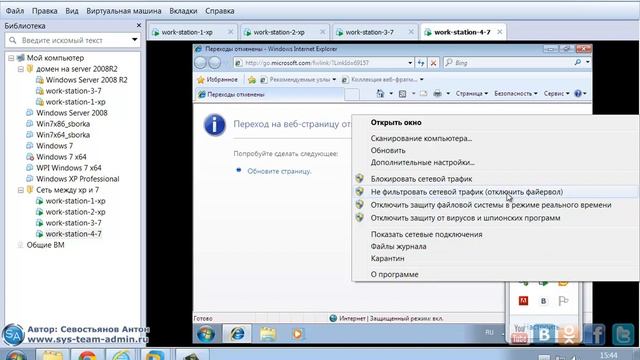Viewport: 640px width, 360px height.
Task: Select Win7x86_sborka VM
Action: pyautogui.click(x=63, y=124)
